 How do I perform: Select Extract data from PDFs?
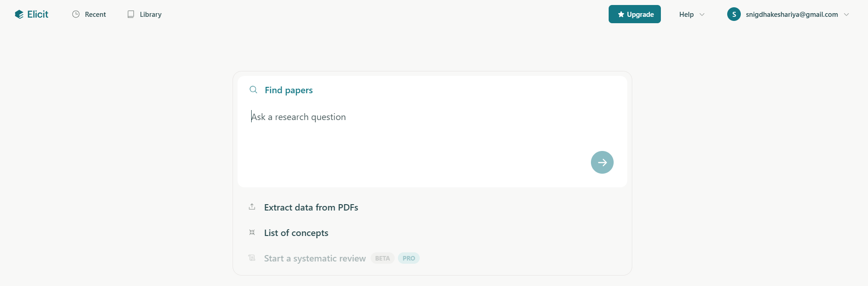pos(311,207)
